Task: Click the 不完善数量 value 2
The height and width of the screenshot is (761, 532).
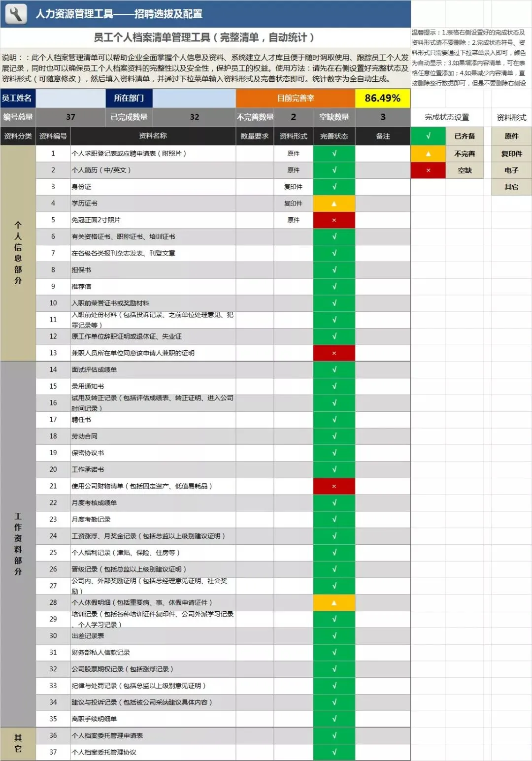Action: pyautogui.click(x=293, y=117)
